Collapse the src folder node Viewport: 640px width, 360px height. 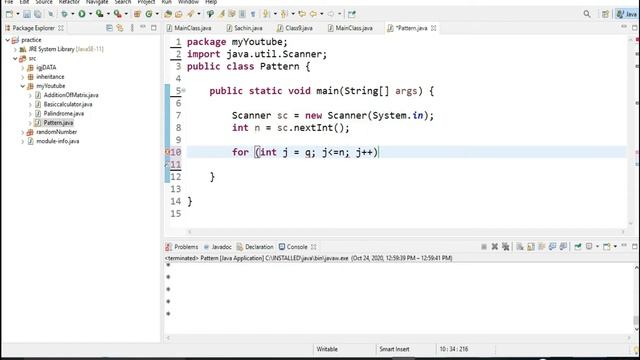click(15, 59)
